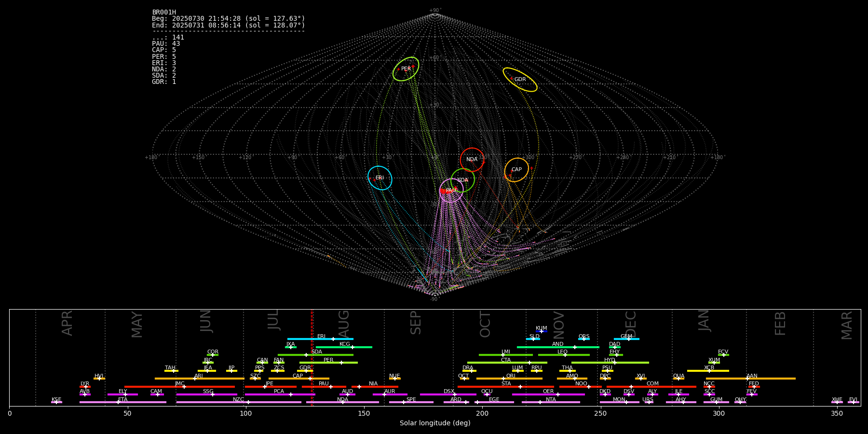Image resolution: width=868 pixels, height=434 pixels.
Task: Select the CTA timeline bar
Action: 507,363
